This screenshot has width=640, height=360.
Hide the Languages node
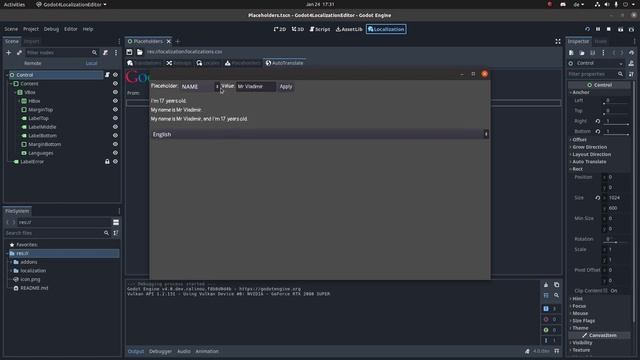[116, 153]
